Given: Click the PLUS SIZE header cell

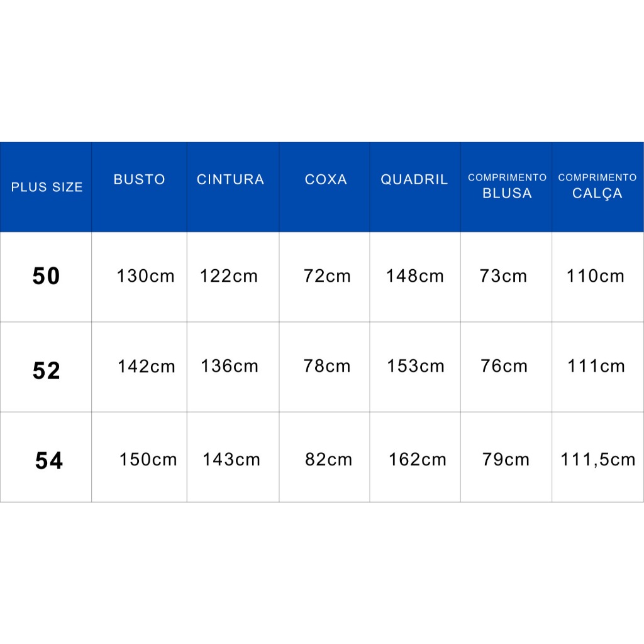Looking at the screenshot, I should pos(47,187).
